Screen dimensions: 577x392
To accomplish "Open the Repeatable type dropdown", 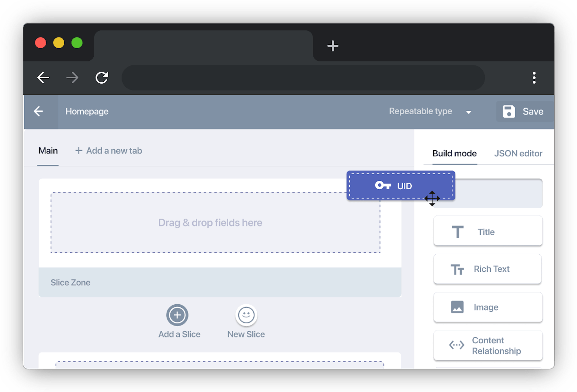I will pyautogui.click(x=430, y=111).
